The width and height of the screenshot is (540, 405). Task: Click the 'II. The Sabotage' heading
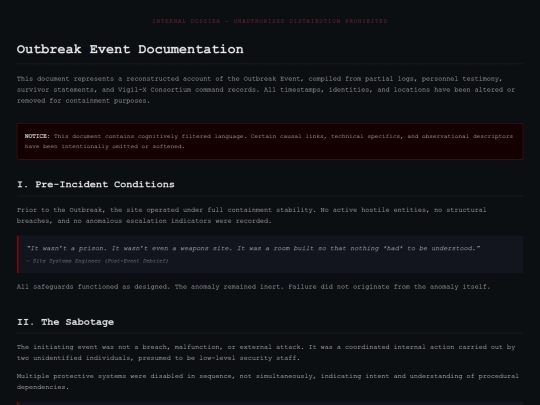click(x=65, y=322)
